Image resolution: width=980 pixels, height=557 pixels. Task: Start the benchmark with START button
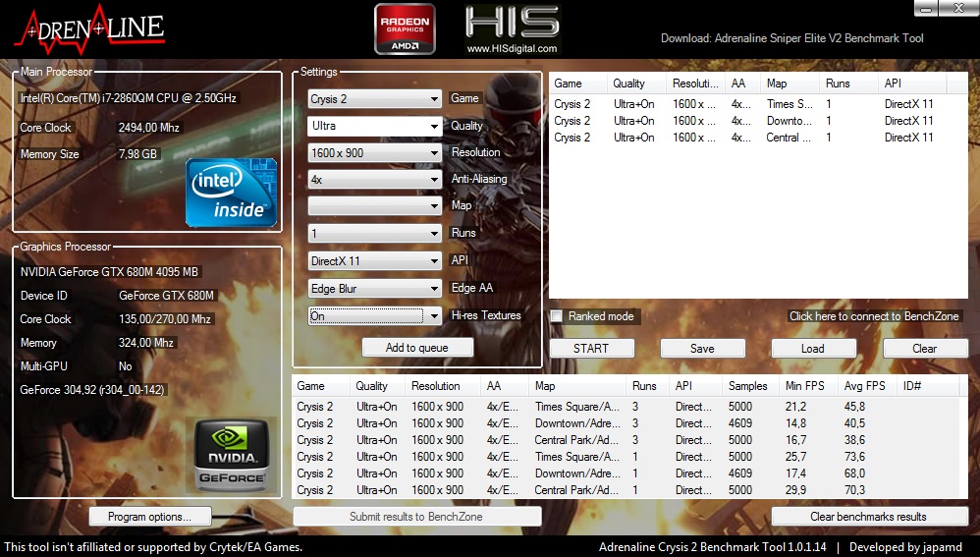click(x=591, y=348)
